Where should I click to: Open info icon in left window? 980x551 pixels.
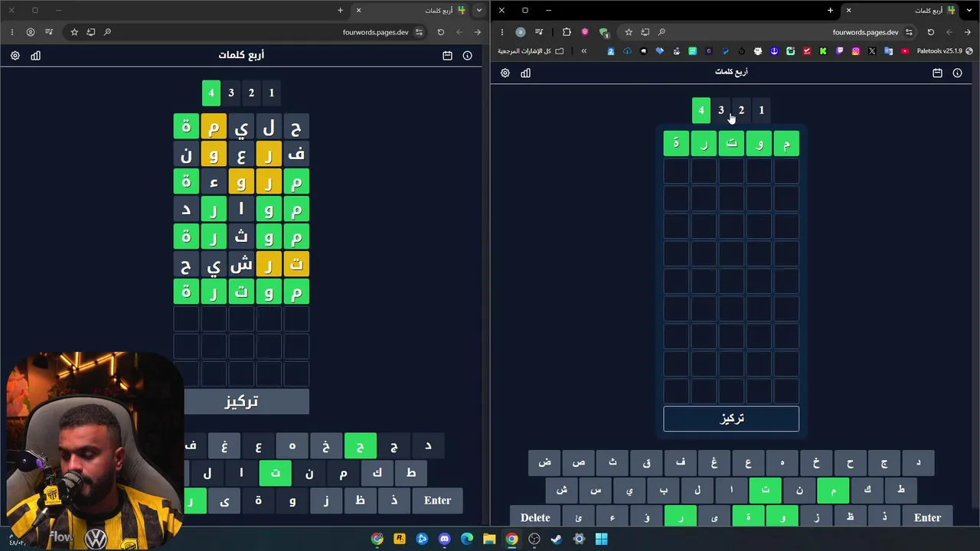tap(467, 56)
